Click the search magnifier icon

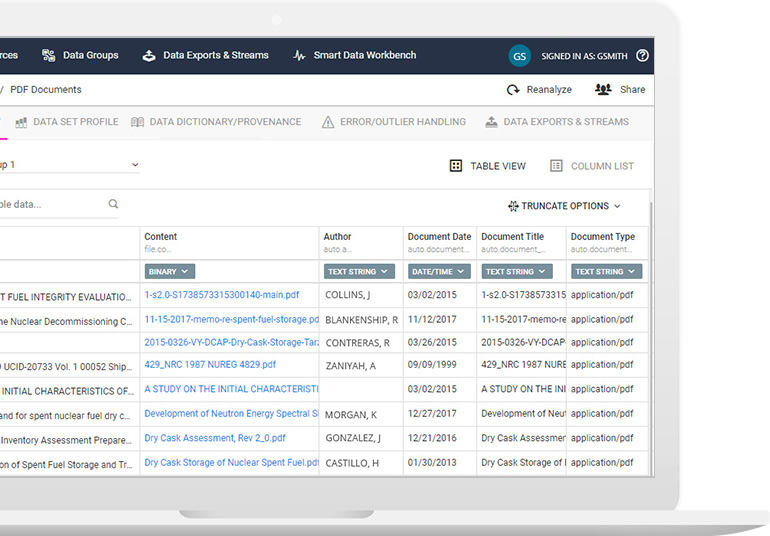[x=113, y=204]
